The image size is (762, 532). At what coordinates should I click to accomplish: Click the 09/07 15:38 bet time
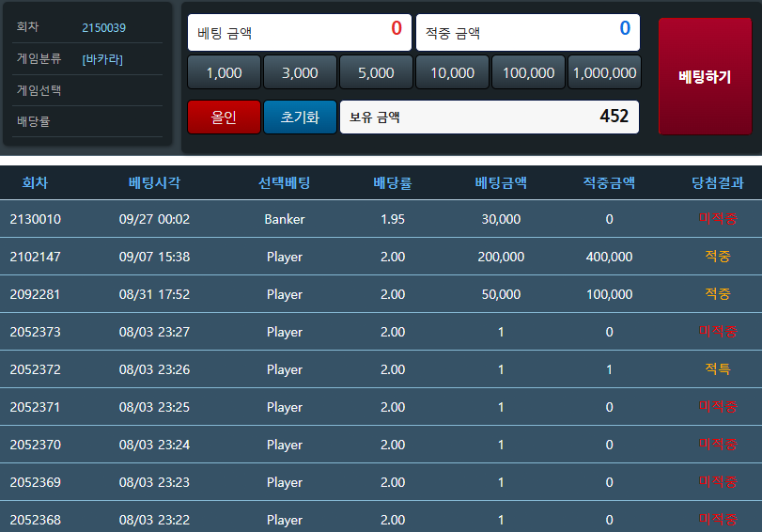pos(154,257)
